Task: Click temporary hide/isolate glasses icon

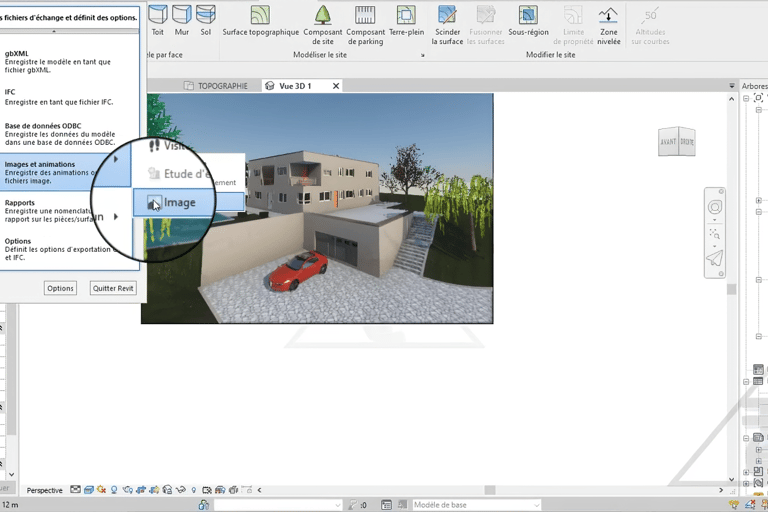Action: [181, 489]
